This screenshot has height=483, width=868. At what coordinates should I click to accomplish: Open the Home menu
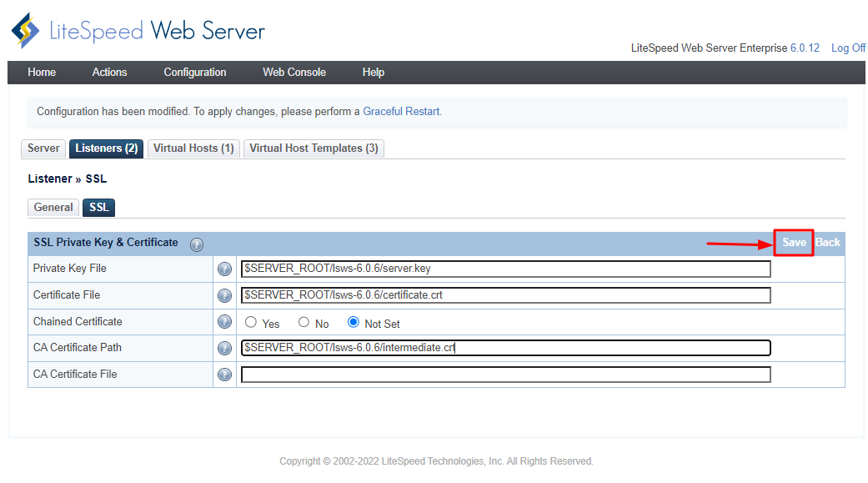click(42, 72)
